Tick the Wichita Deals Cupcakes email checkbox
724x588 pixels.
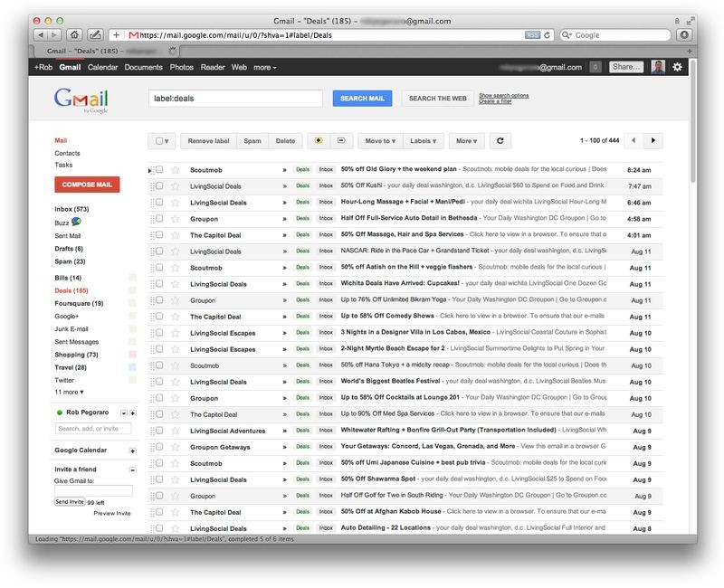click(x=159, y=283)
